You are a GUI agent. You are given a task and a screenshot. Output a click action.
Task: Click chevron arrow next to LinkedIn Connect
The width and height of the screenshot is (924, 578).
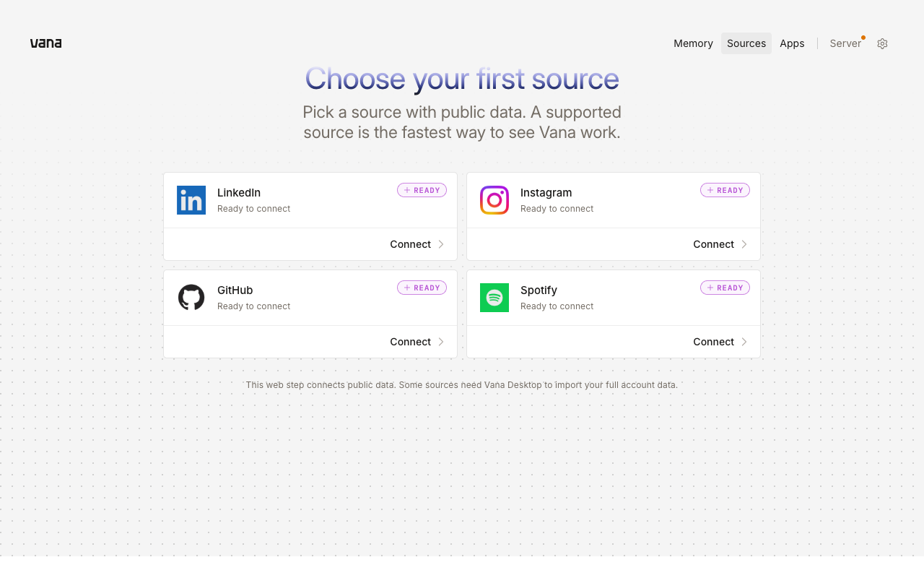[x=441, y=244]
